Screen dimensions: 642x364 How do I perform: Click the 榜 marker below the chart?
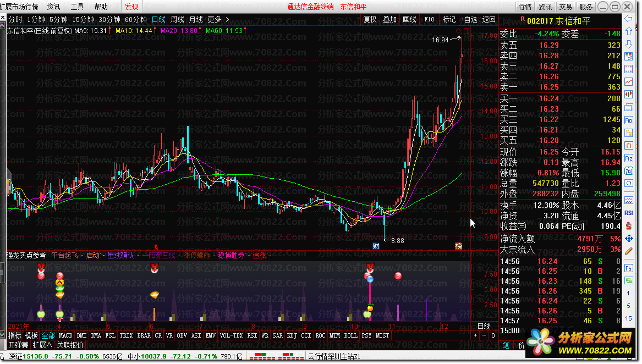459,246
